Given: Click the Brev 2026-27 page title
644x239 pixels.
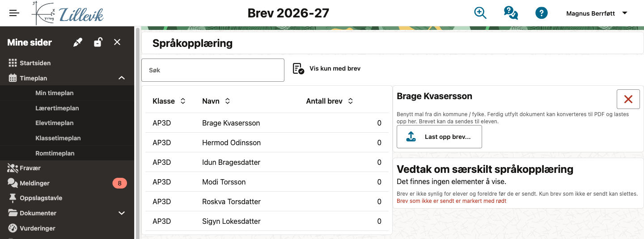Looking at the screenshot, I should (288, 13).
